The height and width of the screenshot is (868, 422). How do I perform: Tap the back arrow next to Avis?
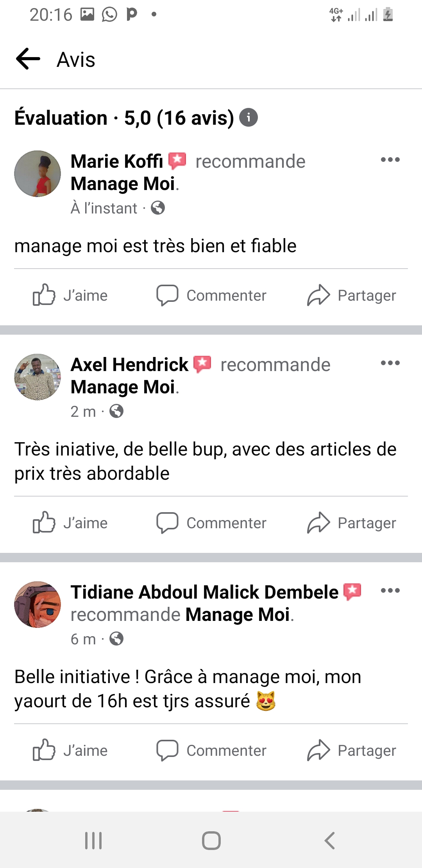tap(28, 59)
